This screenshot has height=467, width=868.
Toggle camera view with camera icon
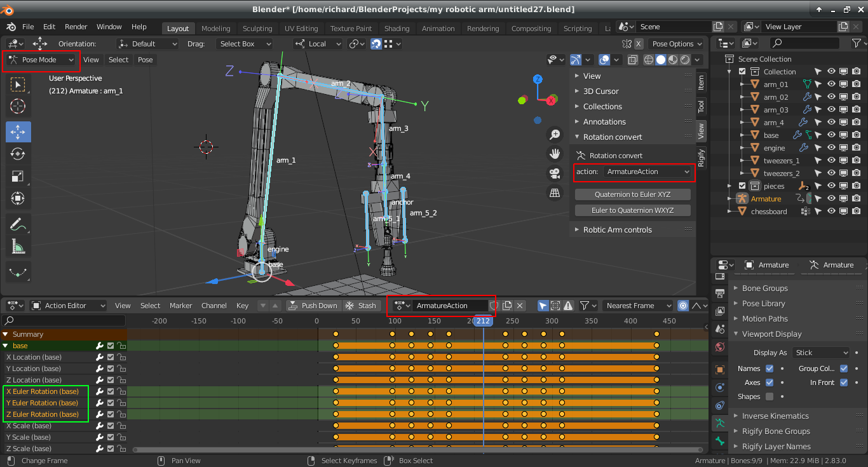pyautogui.click(x=555, y=173)
